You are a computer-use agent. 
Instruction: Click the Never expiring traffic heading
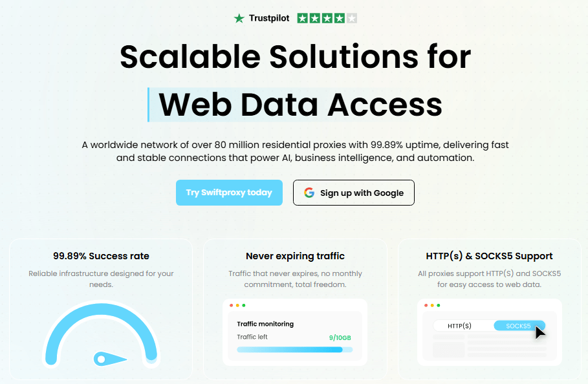tap(295, 256)
